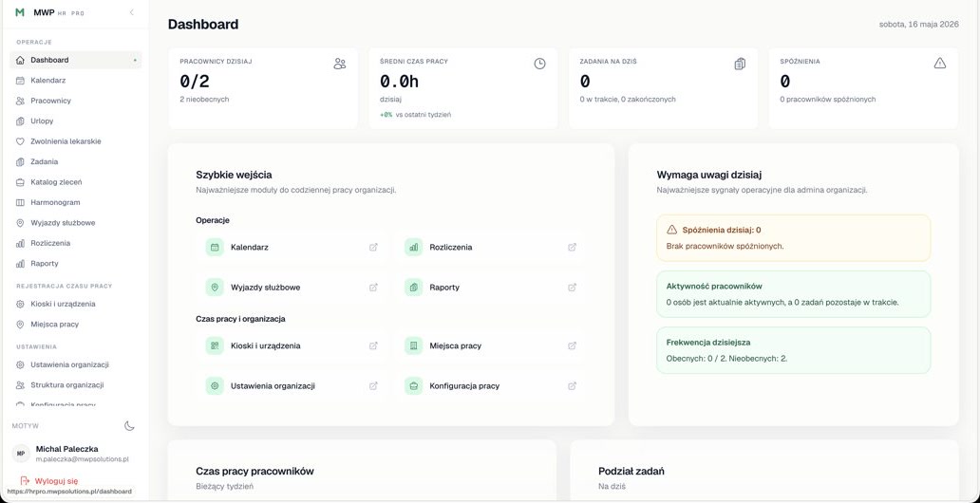The width and height of the screenshot is (980, 503).
Task: Click Rozliczenia chart icon in sidebar
Action: pyautogui.click(x=20, y=243)
